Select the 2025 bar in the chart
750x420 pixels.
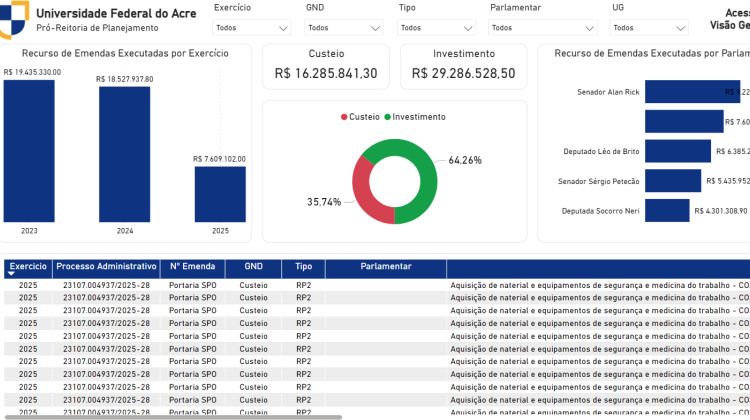219,193
